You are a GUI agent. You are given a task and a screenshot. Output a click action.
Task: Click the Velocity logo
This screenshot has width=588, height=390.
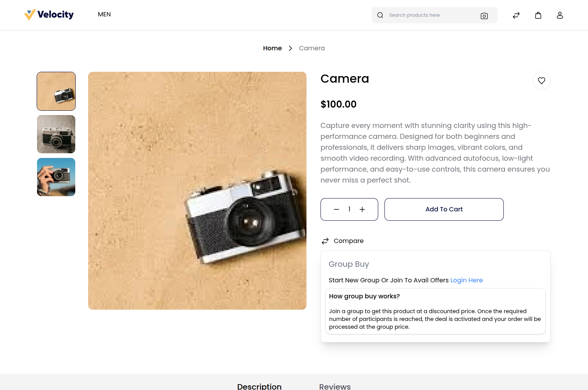click(48, 14)
